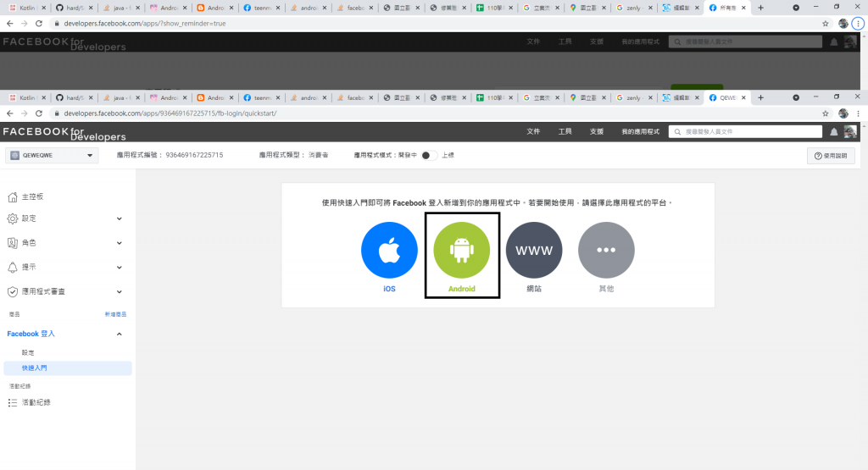Click the 使用說明 help button
The image size is (868, 470).
[831, 156]
